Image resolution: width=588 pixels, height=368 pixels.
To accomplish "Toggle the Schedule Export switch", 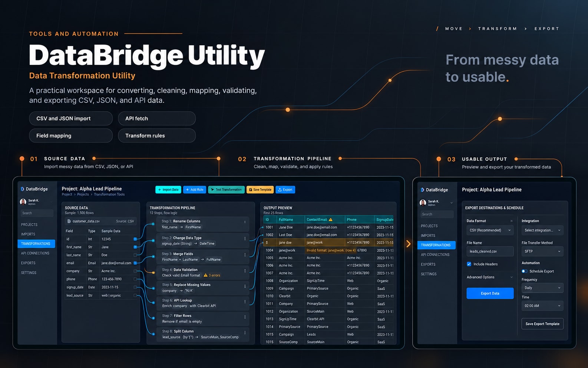I will [x=525, y=271].
